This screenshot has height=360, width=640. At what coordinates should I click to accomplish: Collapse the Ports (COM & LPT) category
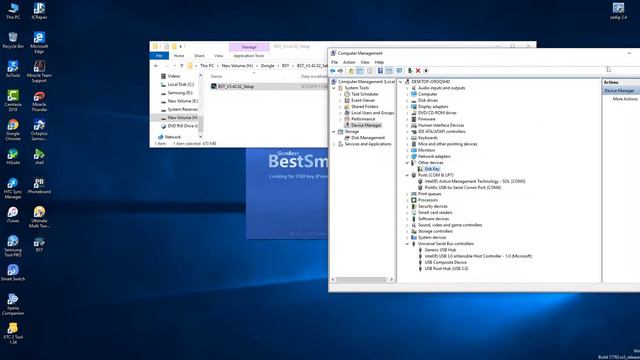407,175
